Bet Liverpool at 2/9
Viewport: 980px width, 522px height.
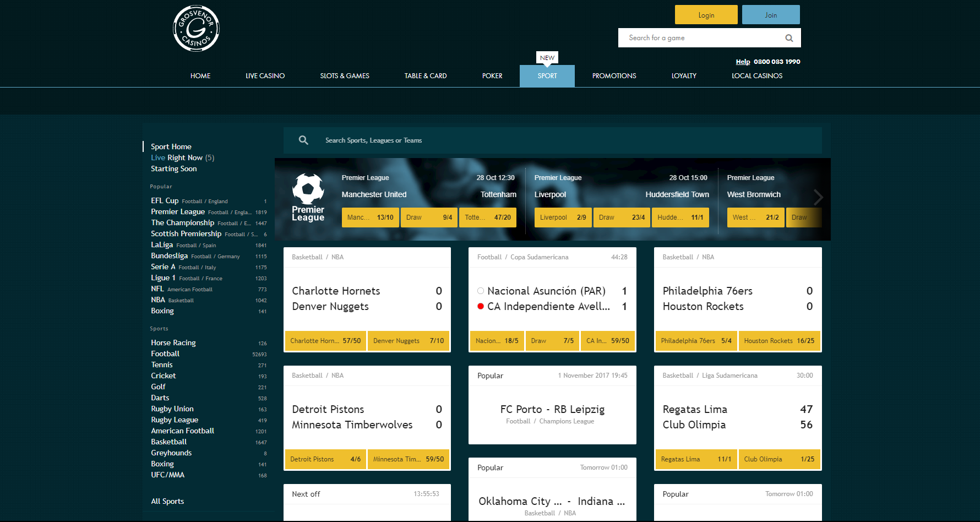[x=563, y=218]
